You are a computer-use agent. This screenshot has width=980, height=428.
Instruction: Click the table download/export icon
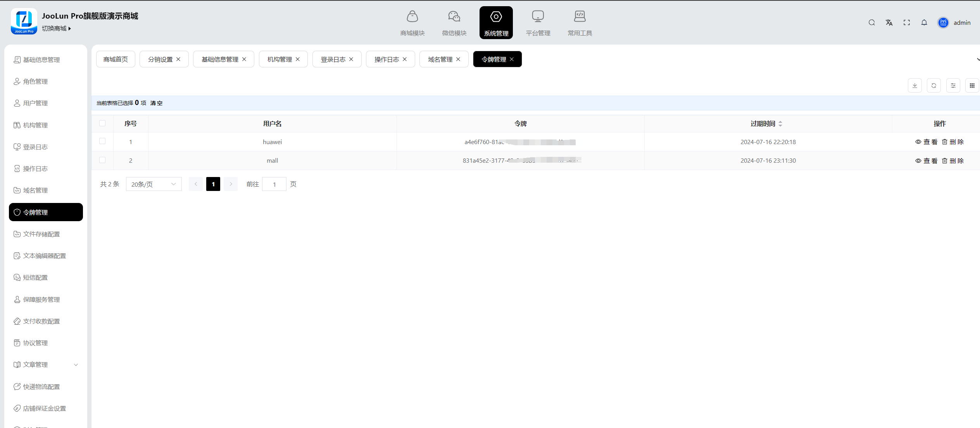[914, 86]
